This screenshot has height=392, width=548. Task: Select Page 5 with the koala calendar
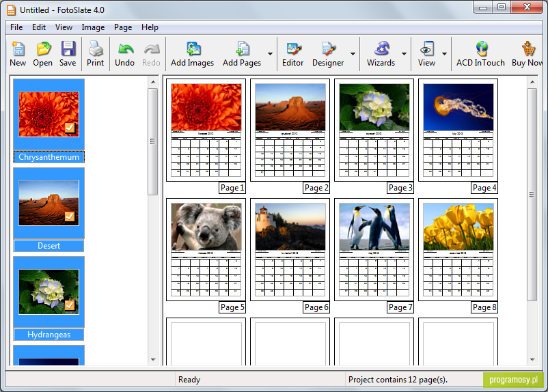click(206, 249)
